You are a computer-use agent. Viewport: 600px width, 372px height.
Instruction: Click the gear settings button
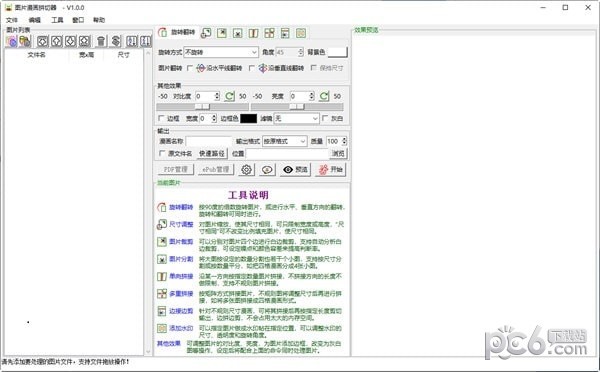[246, 170]
